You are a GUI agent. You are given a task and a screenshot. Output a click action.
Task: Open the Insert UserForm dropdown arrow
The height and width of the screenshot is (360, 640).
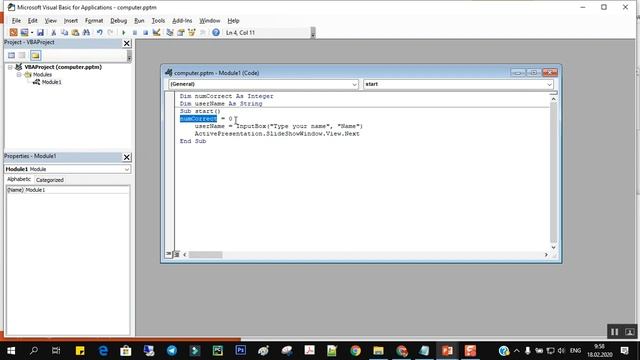31,32
